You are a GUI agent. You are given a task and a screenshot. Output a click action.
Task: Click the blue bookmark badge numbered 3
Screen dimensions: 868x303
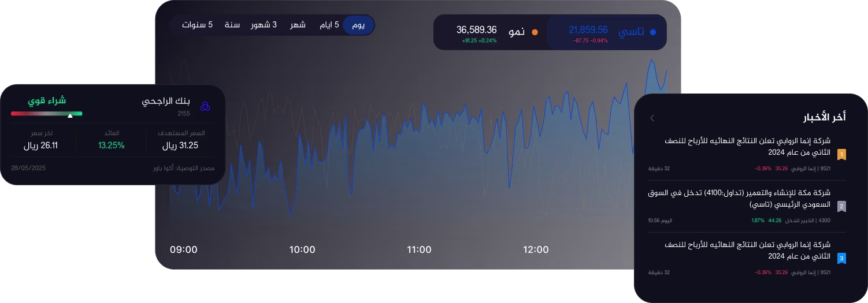coord(841,258)
